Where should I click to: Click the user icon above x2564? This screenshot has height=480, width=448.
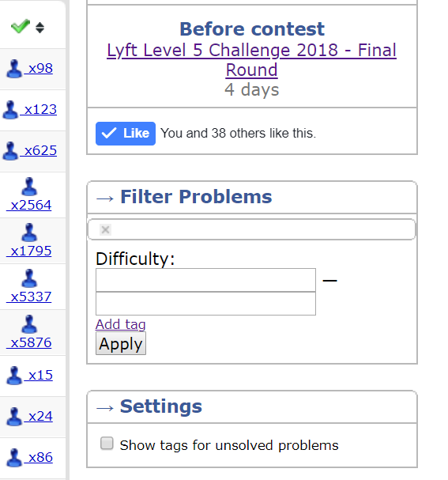coord(29,187)
